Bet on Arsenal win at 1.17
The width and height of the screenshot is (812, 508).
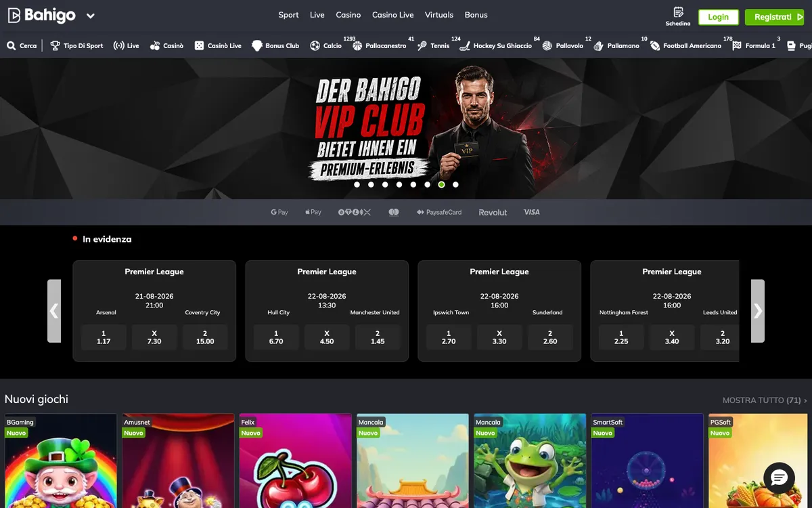coord(104,337)
